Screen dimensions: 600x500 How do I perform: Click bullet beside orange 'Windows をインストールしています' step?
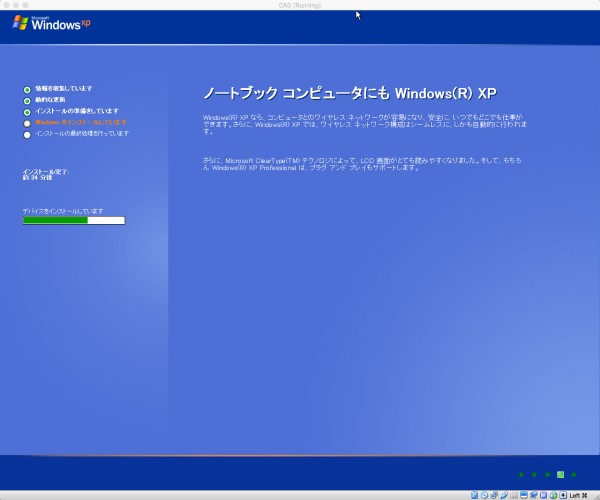(27, 123)
